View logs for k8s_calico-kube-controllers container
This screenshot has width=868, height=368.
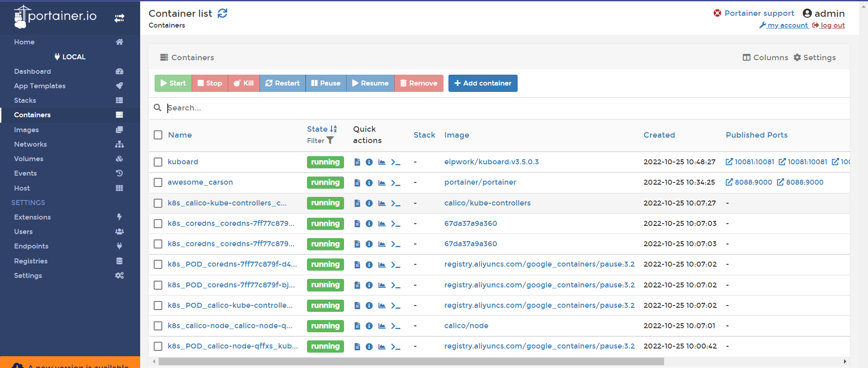click(x=357, y=203)
